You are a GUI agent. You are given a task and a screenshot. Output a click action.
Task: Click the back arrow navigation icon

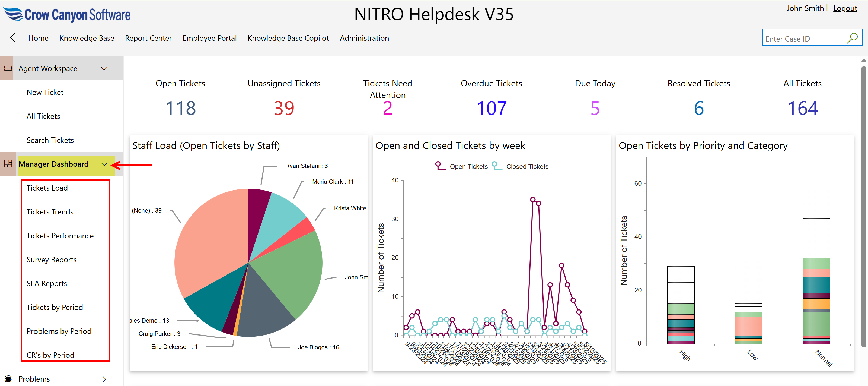(13, 38)
